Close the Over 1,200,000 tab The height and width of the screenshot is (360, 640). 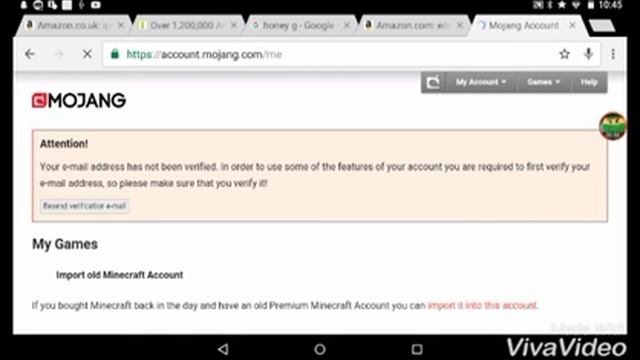click(x=233, y=25)
